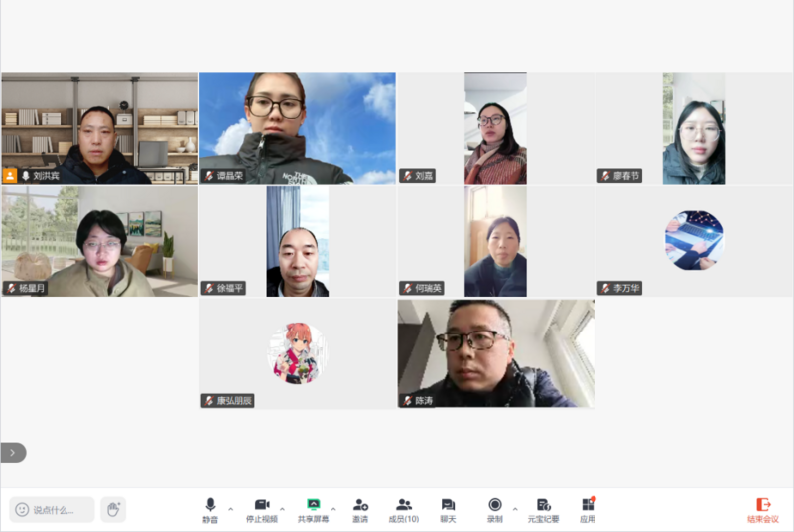Click muted mic icon on 刘嘉 label
794x532 pixels.
(408, 176)
